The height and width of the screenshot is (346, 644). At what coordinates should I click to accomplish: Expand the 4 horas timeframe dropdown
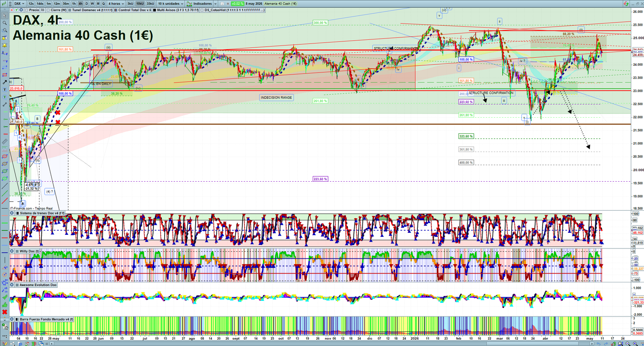[x=116, y=4]
